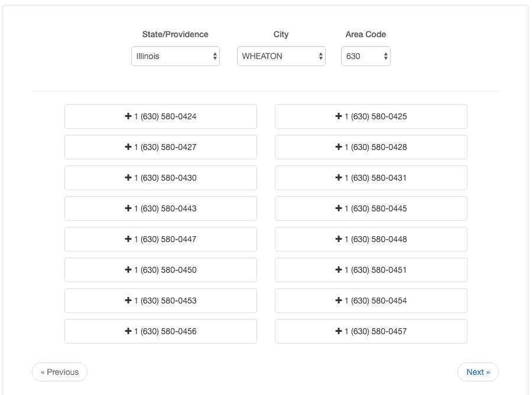This screenshot has width=532, height=395.
Task: Click the plus icon beside 580-0430
Action: pos(128,178)
